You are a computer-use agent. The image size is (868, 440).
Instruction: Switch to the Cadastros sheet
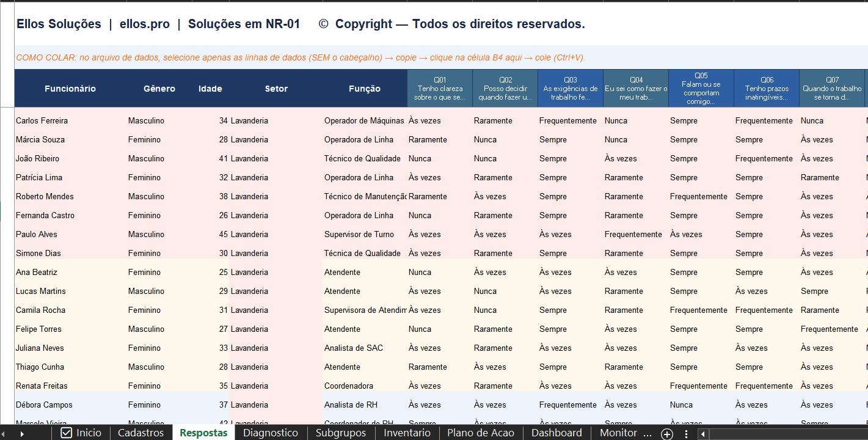click(x=140, y=433)
